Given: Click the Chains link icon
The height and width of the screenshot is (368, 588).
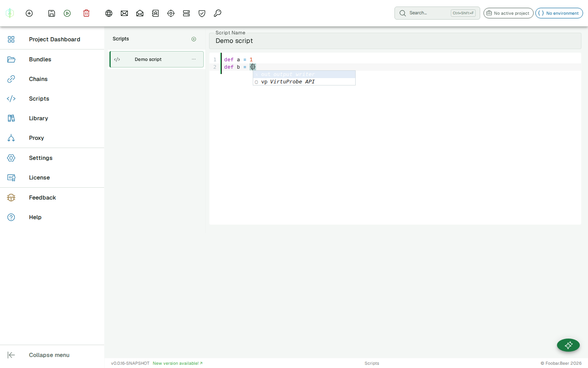Looking at the screenshot, I should [x=11, y=79].
